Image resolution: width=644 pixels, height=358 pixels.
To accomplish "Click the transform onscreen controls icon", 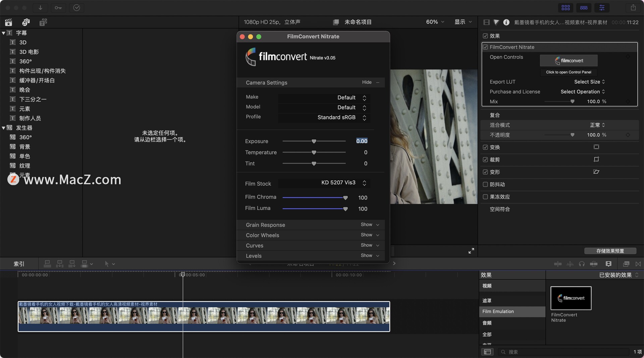I will pyautogui.click(x=596, y=147).
